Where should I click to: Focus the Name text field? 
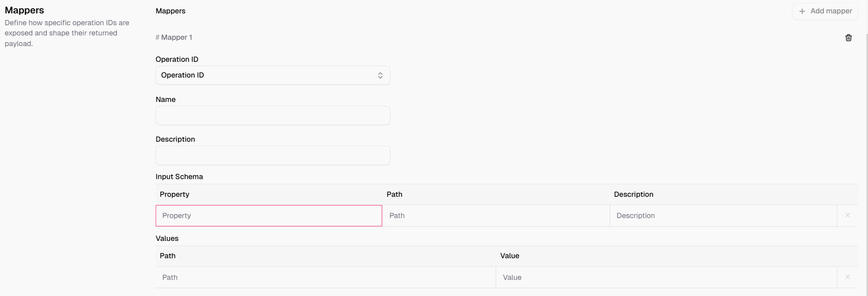pos(273,115)
